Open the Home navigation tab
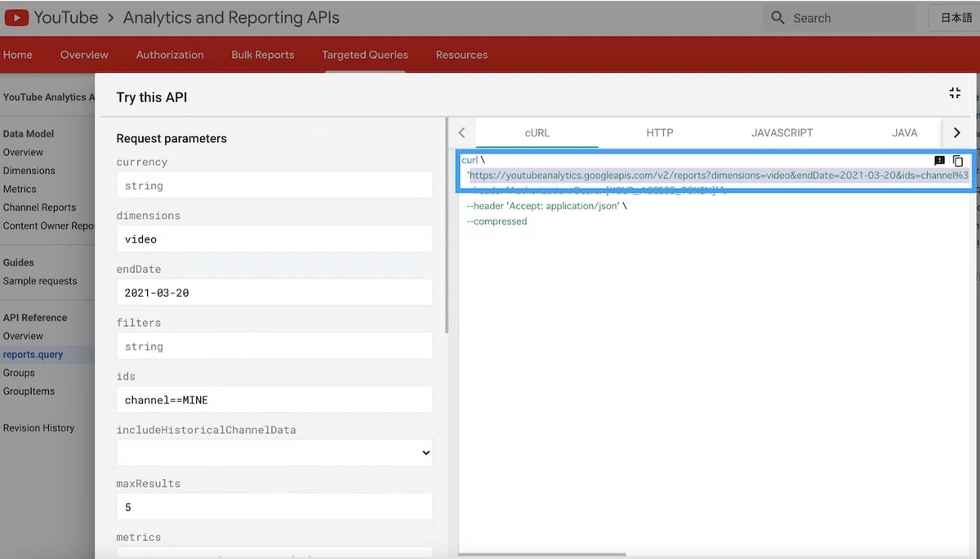This screenshot has width=980, height=559. (18, 55)
